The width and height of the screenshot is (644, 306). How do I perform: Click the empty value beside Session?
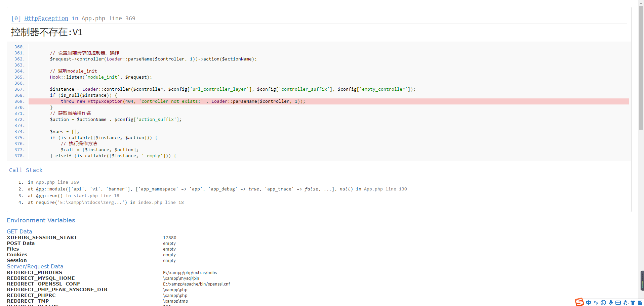(x=169, y=261)
